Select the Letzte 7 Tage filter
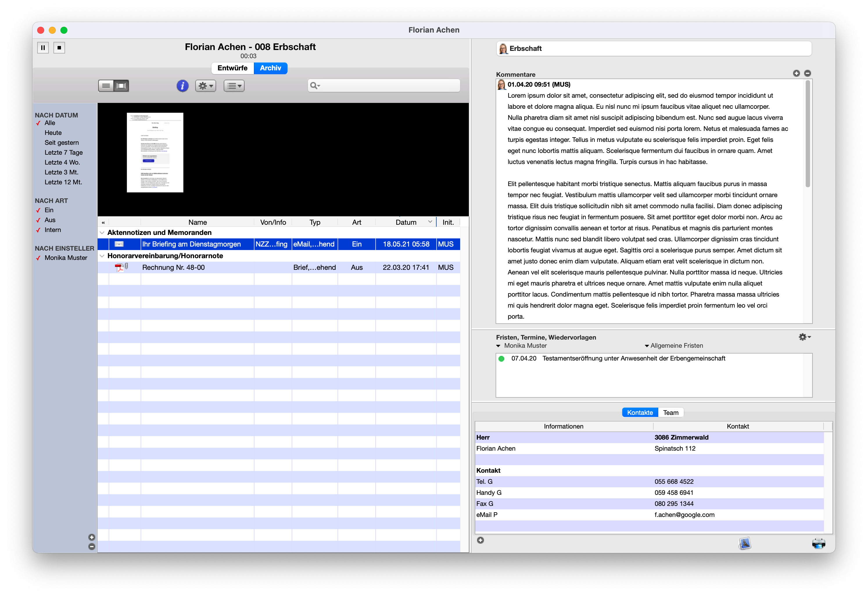 64,153
